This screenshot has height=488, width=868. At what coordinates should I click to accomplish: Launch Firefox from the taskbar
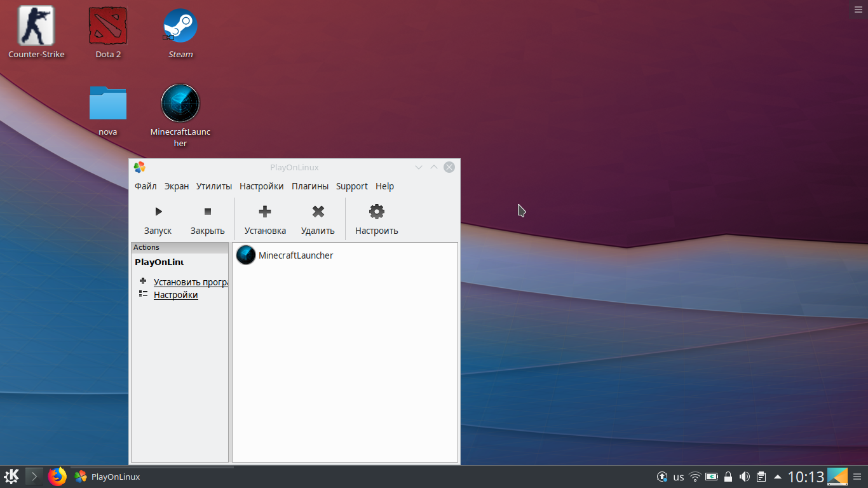coord(57,477)
